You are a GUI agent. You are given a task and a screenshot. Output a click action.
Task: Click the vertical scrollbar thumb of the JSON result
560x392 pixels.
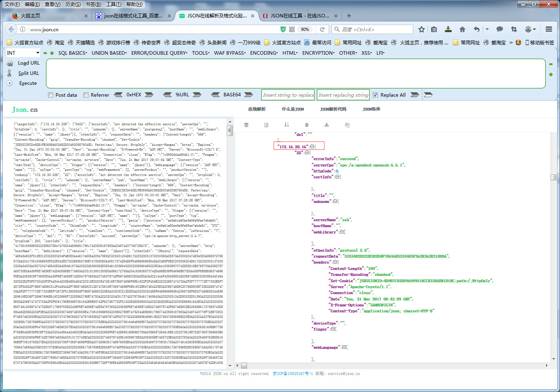[x=553, y=177]
